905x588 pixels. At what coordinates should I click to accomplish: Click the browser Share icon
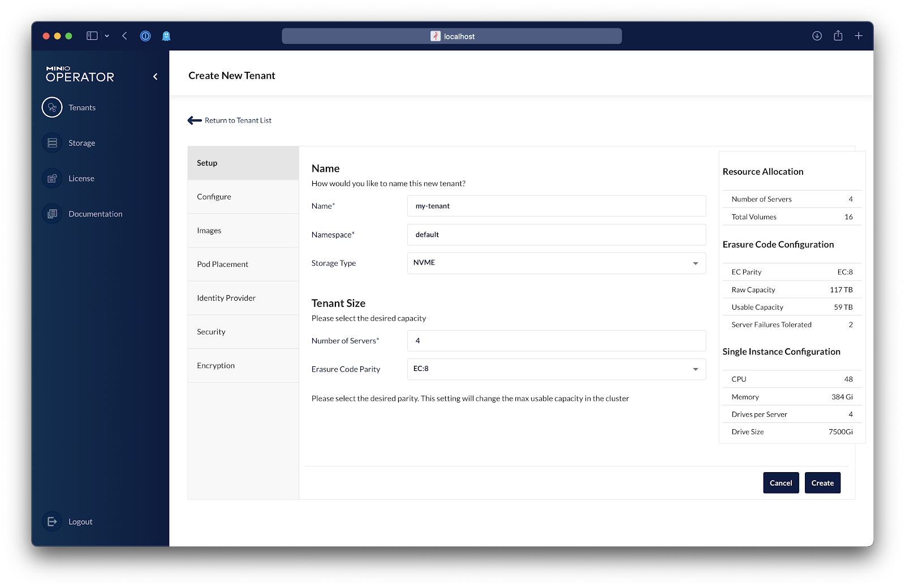pos(838,36)
